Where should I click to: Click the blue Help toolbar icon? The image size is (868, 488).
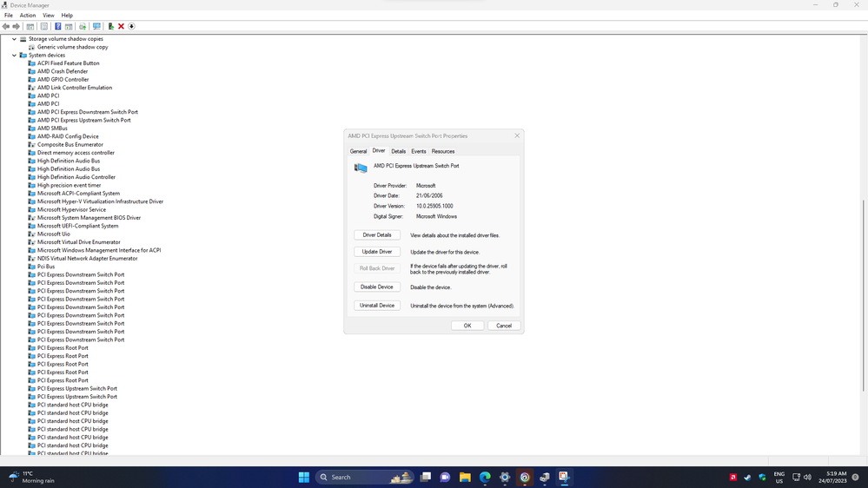click(57, 27)
